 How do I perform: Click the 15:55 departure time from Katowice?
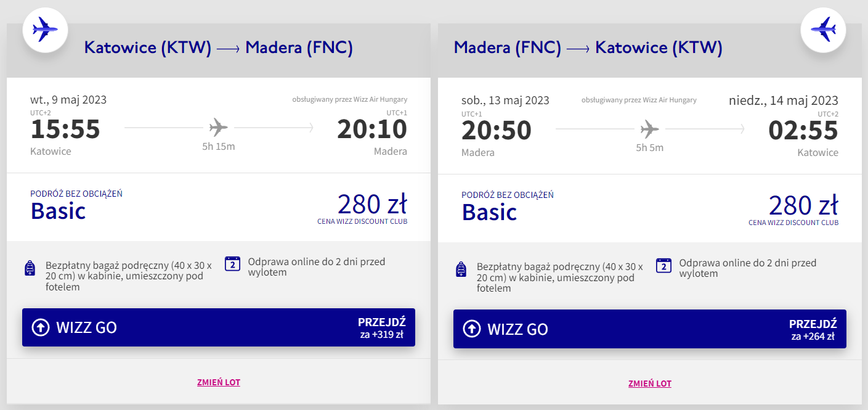pyautogui.click(x=65, y=129)
